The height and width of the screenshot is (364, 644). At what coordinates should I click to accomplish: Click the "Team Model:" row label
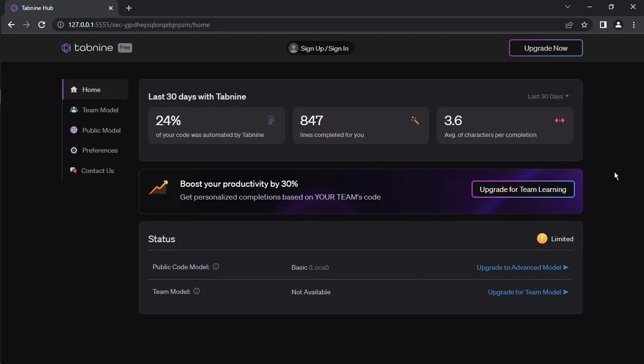(x=171, y=291)
